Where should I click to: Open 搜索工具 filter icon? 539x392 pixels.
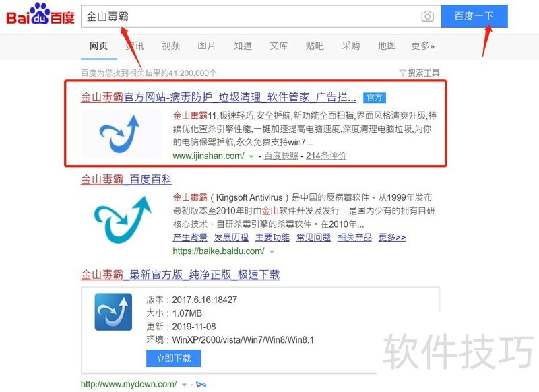pyautogui.click(x=402, y=73)
